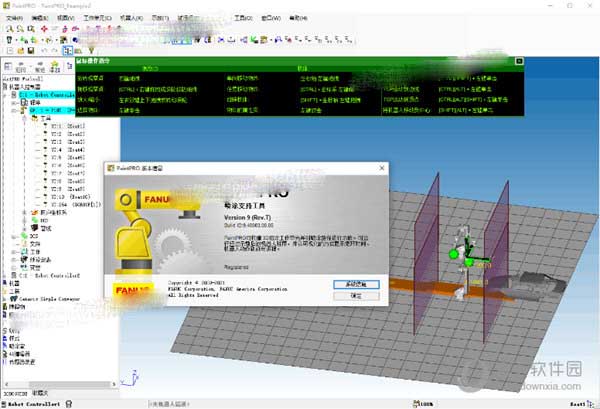Select the 用户坐标系 user frames tree node
The width and height of the screenshot is (600, 409).
point(53,212)
